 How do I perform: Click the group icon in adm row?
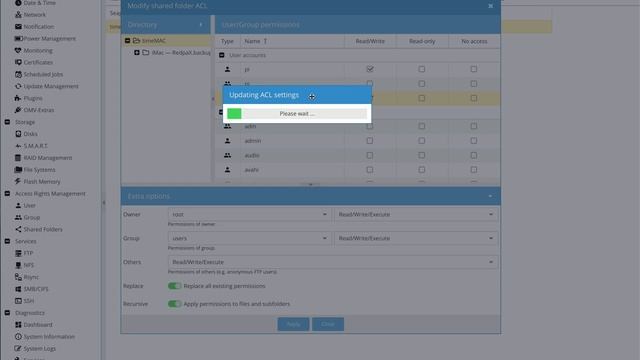tap(227, 126)
